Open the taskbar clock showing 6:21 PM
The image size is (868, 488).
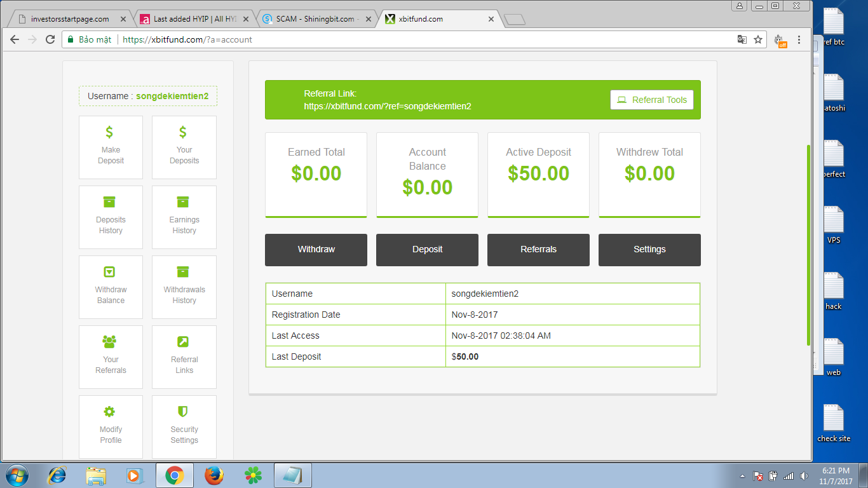tap(836, 476)
